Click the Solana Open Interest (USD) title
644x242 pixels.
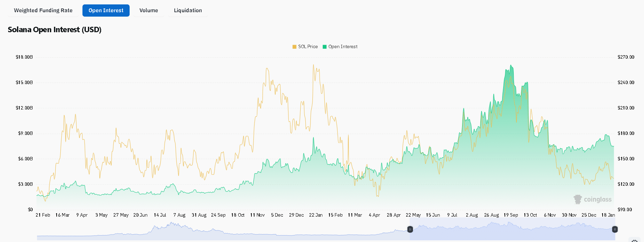click(x=55, y=30)
